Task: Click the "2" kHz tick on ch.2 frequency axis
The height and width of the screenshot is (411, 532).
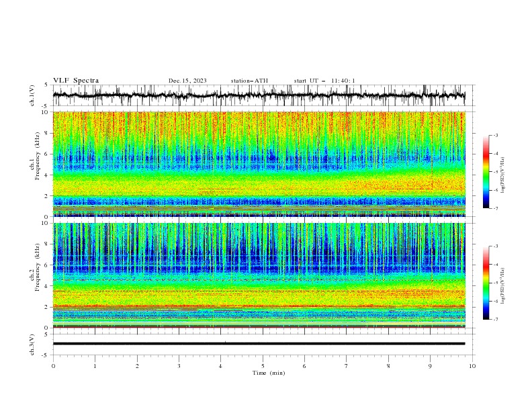Action: point(47,307)
